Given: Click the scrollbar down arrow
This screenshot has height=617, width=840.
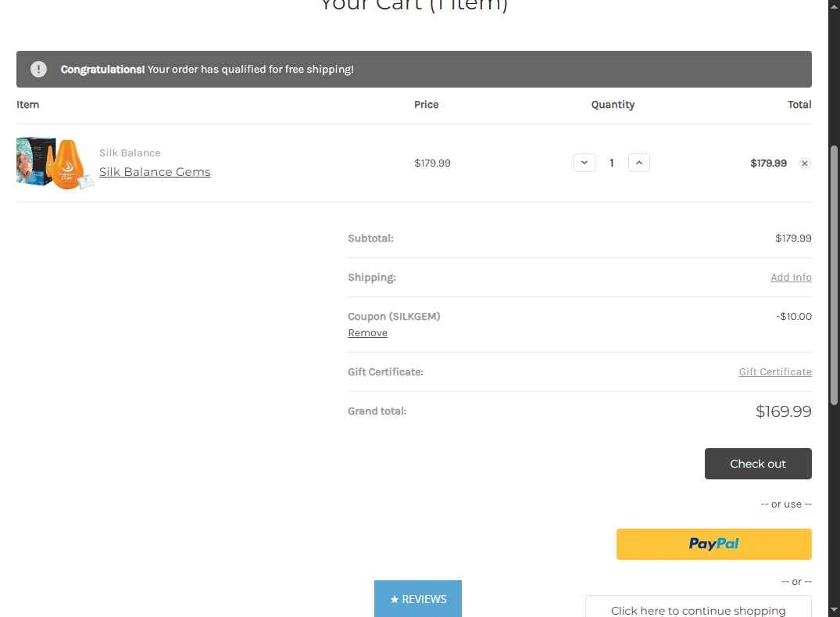Looking at the screenshot, I should click(834, 611).
